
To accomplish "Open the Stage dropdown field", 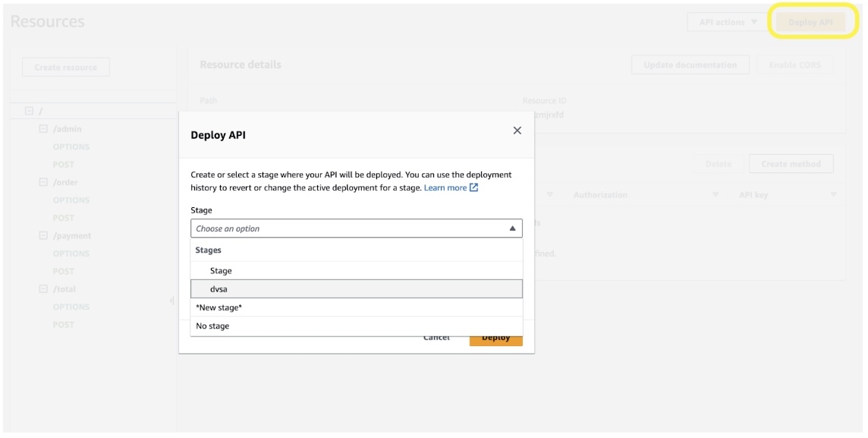I will (x=357, y=228).
